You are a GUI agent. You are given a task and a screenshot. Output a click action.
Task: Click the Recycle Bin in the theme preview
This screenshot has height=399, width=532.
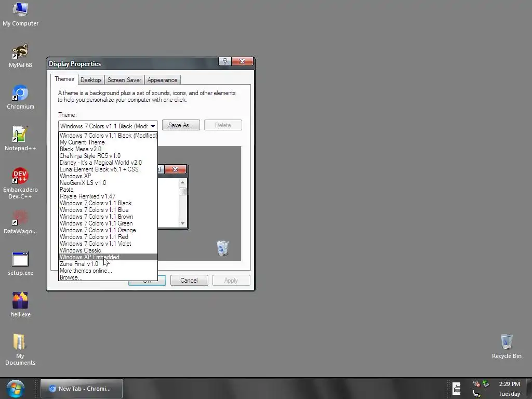222,248
